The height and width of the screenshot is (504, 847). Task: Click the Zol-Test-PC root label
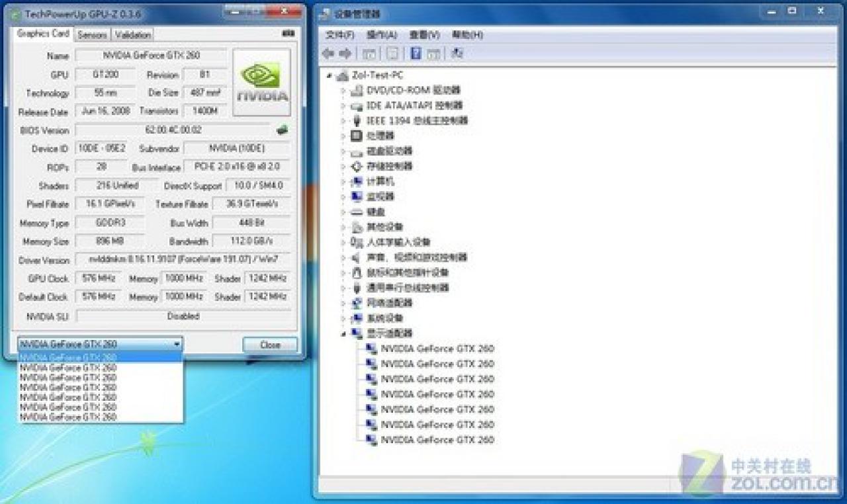tap(378, 75)
